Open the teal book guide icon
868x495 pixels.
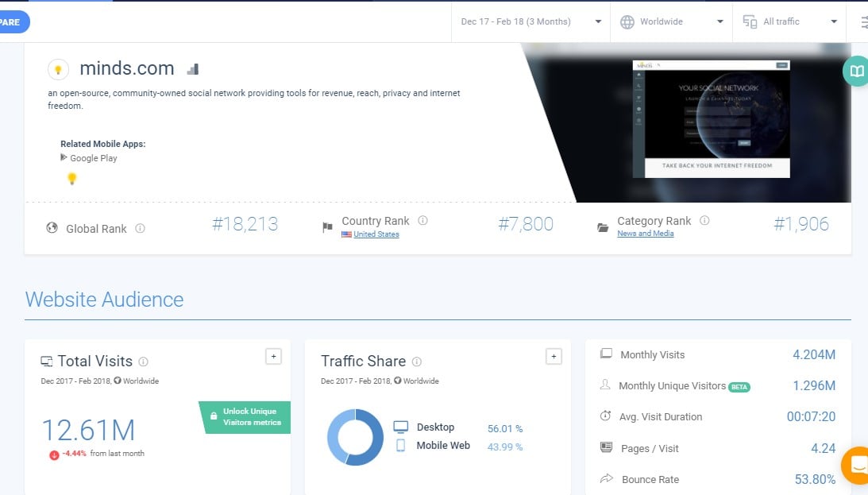click(x=856, y=72)
